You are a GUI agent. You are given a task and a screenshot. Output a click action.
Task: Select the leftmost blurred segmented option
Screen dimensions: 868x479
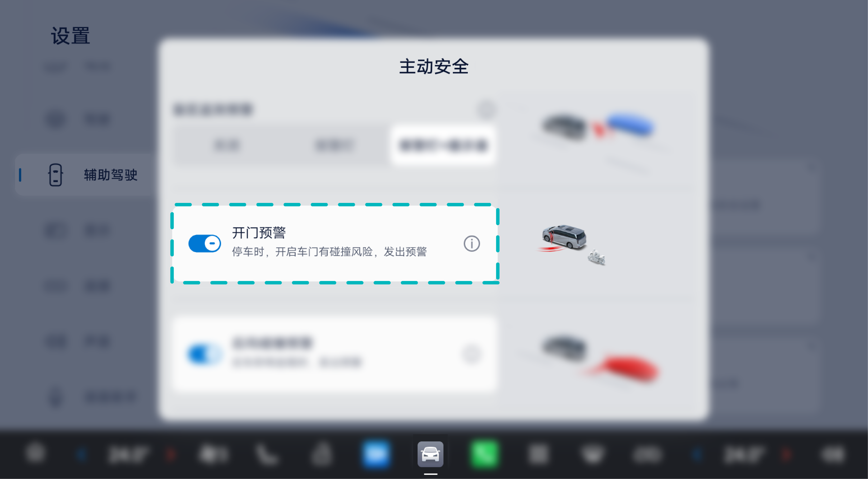(x=227, y=145)
